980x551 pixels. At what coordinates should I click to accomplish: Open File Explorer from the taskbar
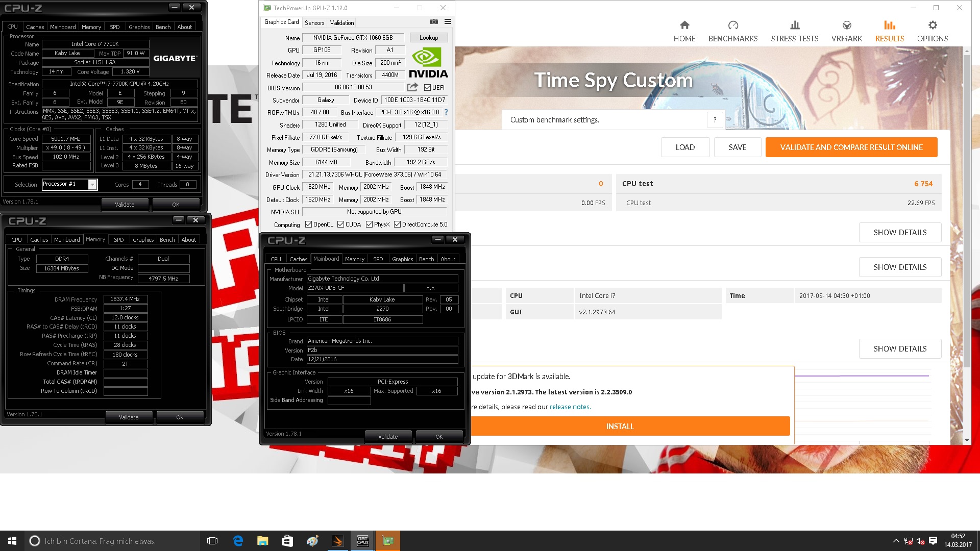(262, 541)
